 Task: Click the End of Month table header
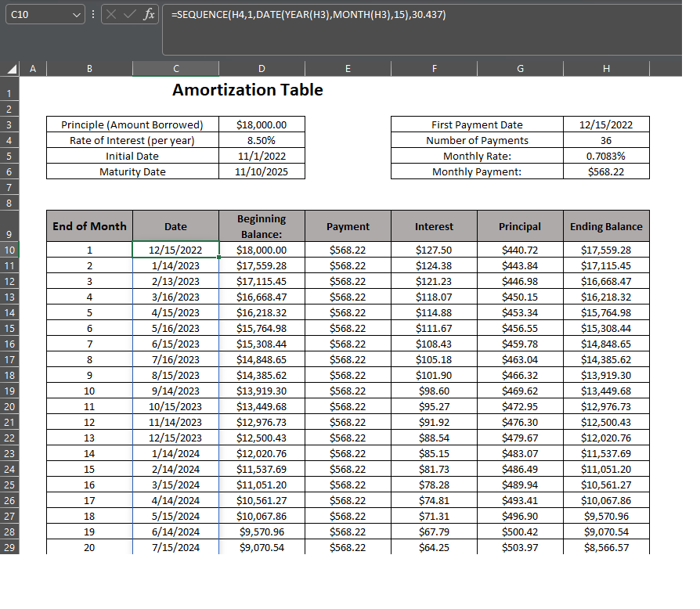[x=89, y=226]
